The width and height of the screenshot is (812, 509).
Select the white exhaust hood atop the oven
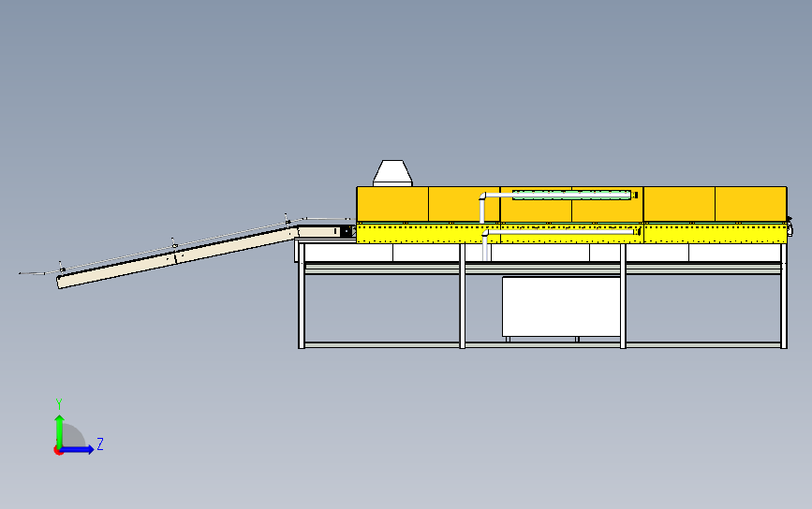coord(392,173)
